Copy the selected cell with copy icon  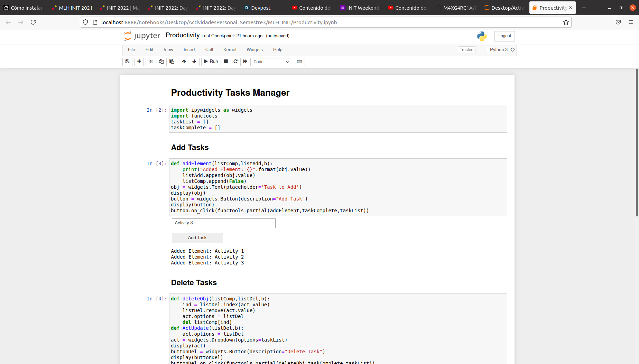pyautogui.click(x=161, y=62)
